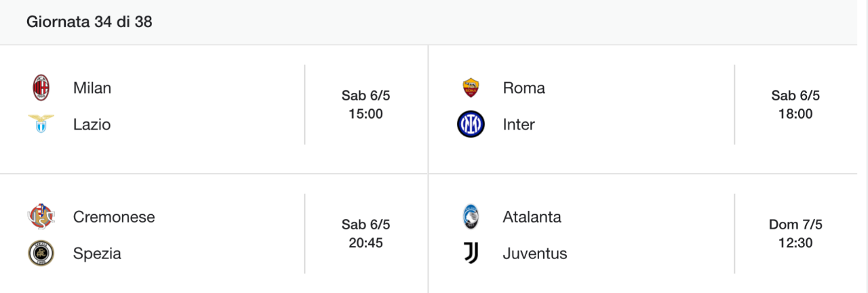Click the Roma club crest icon
Screen dimensions: 868x293
(x=471, y=88)
